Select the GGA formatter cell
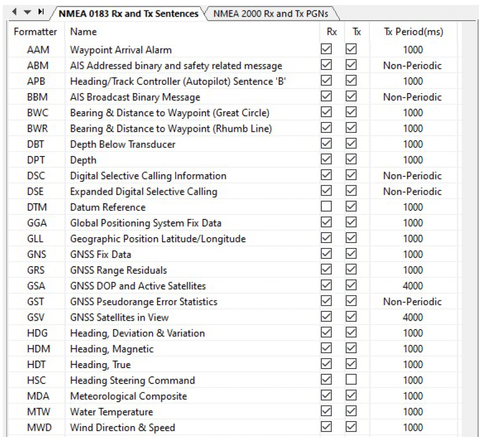The image size is (492, 448). (x=37, y=223)
